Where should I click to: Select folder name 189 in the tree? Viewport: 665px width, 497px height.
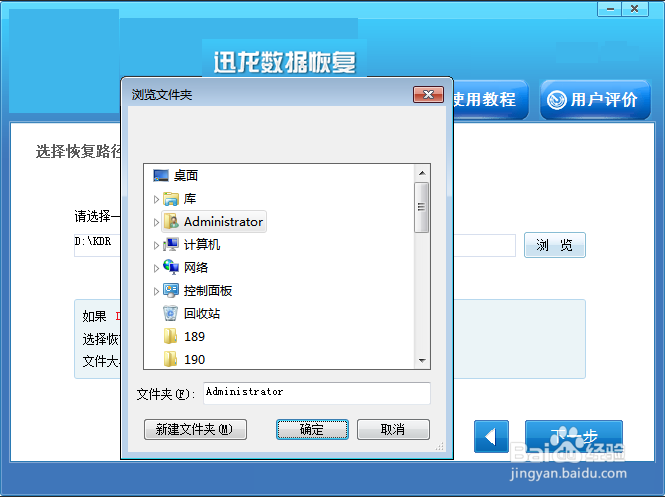click(195, 337)
